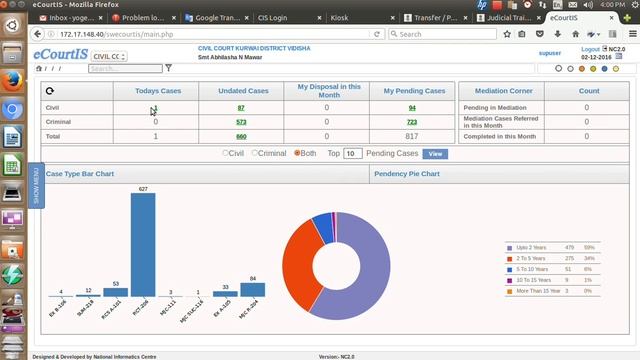The image size is (640, 360).
Task: Click the sidebar toggle toolbar icon
Action: (x=612, y=34)
